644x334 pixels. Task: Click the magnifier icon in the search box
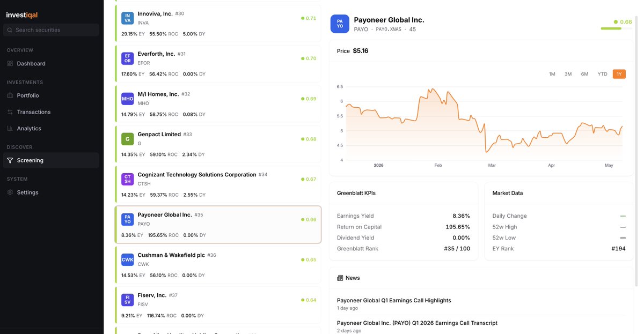[x=10, y=30]
